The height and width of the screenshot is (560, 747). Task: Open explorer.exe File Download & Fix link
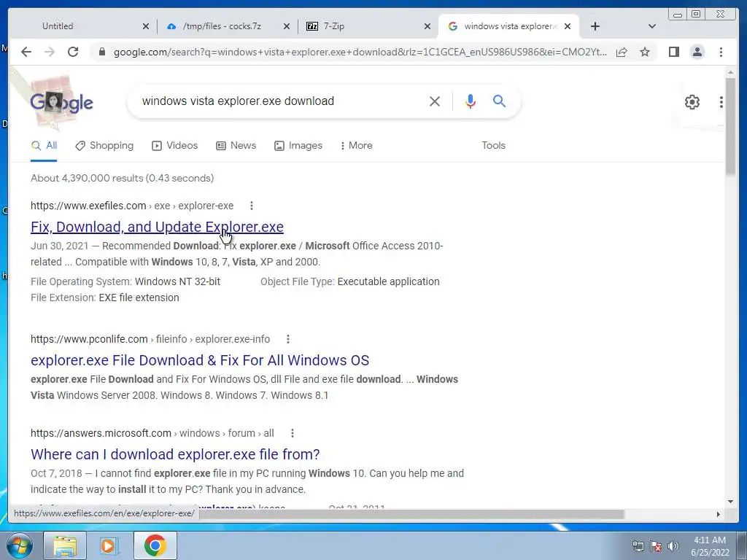click(200, 360)
